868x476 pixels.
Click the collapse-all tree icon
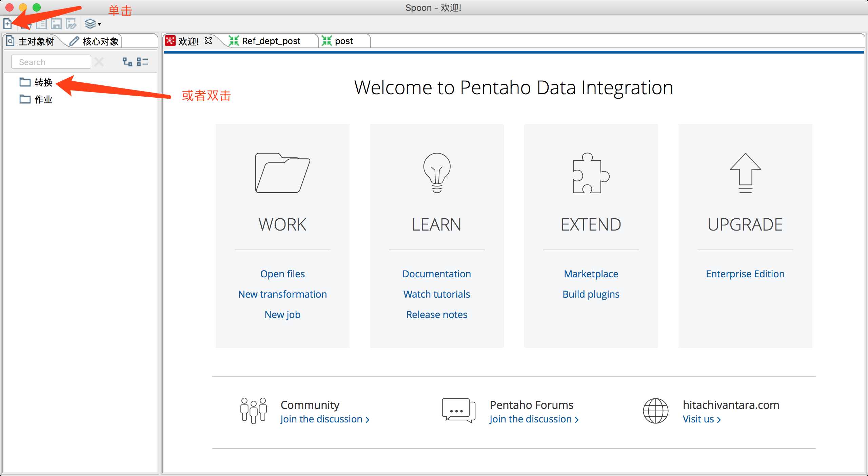(142, 62)
